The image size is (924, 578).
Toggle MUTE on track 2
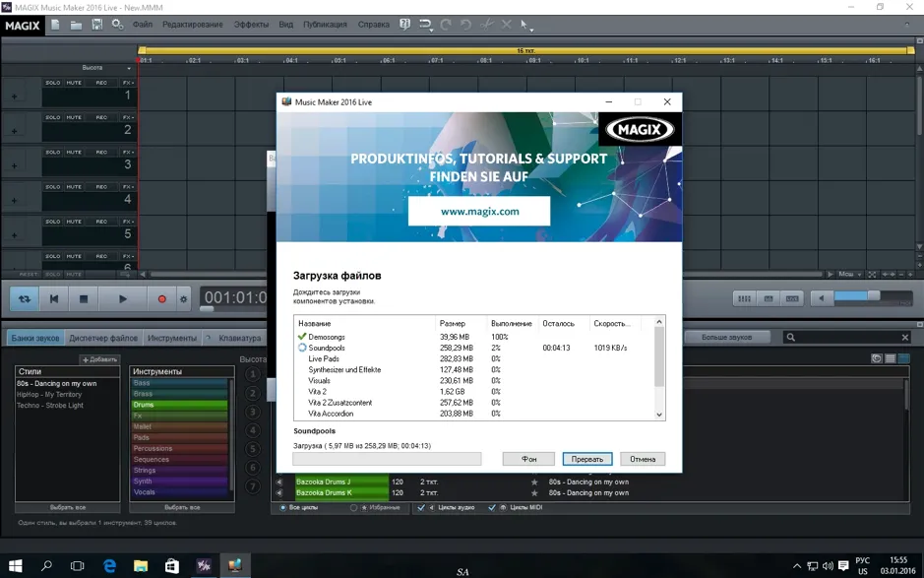[74, 117]
